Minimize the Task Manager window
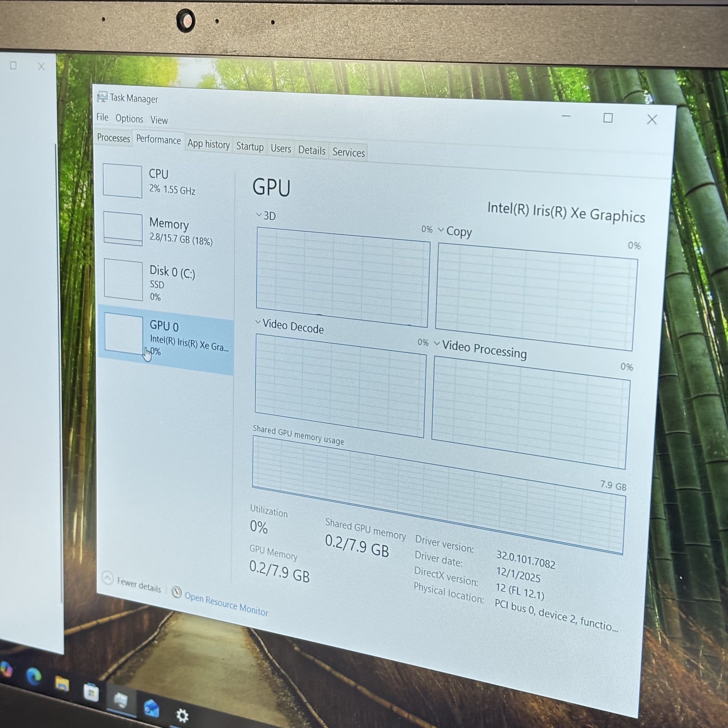 pos(566,116)
